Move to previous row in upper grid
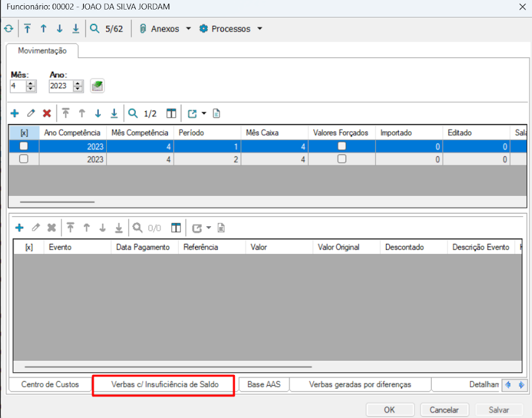 tap(82, 113)
